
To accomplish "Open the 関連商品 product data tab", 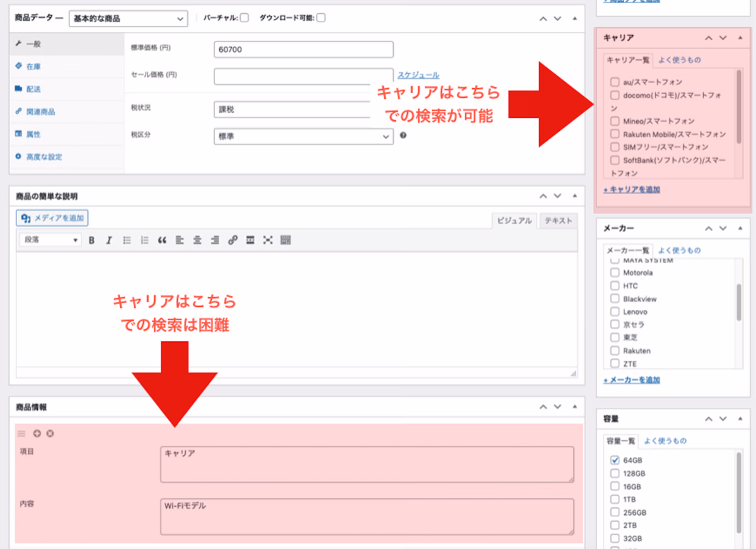I will [x=67, y=112].
